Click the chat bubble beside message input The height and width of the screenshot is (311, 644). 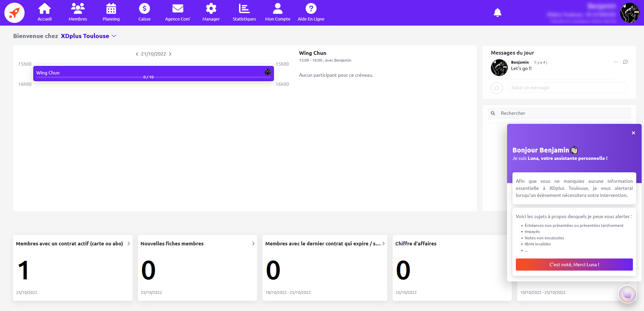tap(497, 88)
